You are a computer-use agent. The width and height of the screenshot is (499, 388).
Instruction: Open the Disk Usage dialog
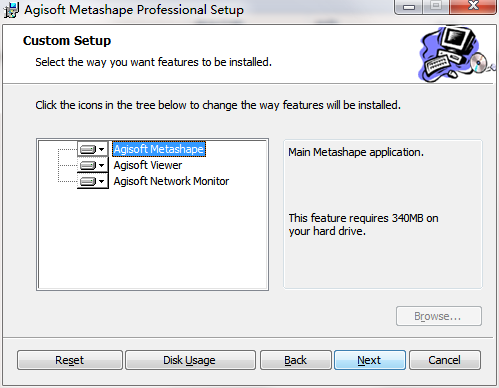pyautogui.click(x=190, y=360)
